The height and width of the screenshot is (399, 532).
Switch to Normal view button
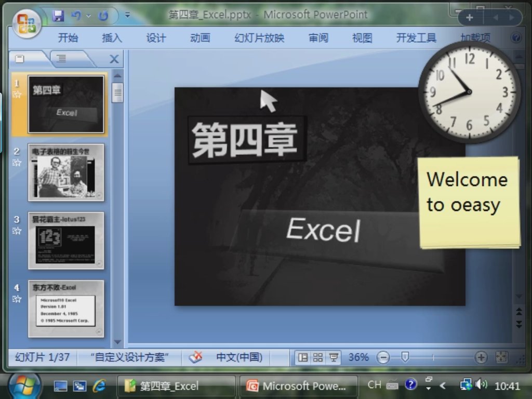click(x=303, y=357)
